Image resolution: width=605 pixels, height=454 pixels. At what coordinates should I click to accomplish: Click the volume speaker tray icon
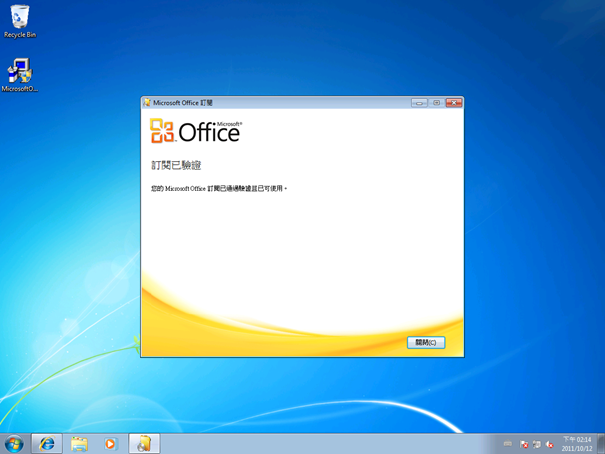550,444
